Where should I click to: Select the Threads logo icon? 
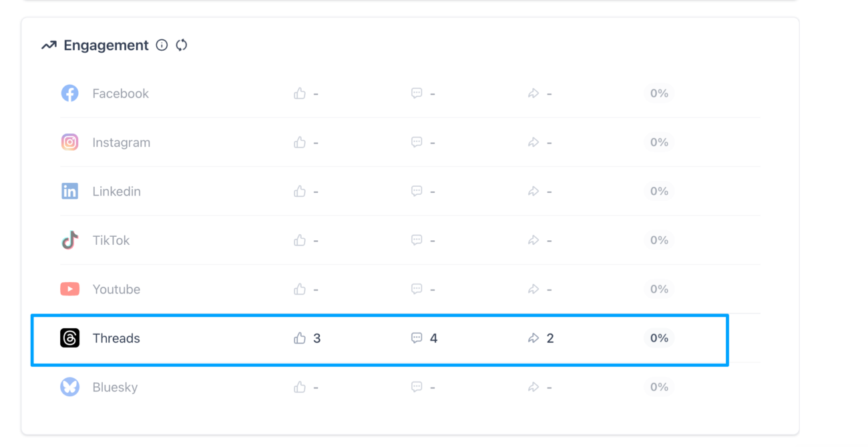pos(69,338)
